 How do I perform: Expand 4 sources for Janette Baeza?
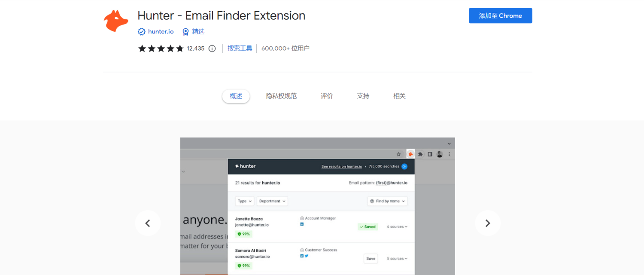[396, 227]
